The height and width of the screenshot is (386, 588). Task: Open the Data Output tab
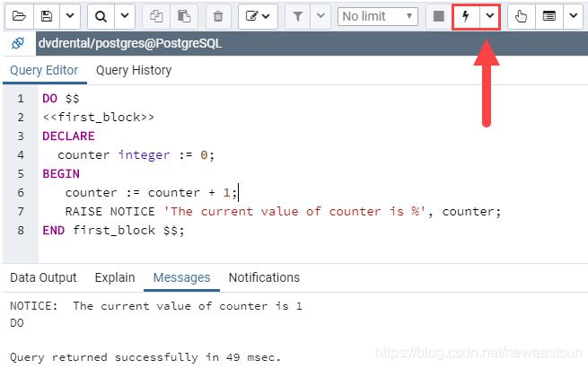click(43, 277)
